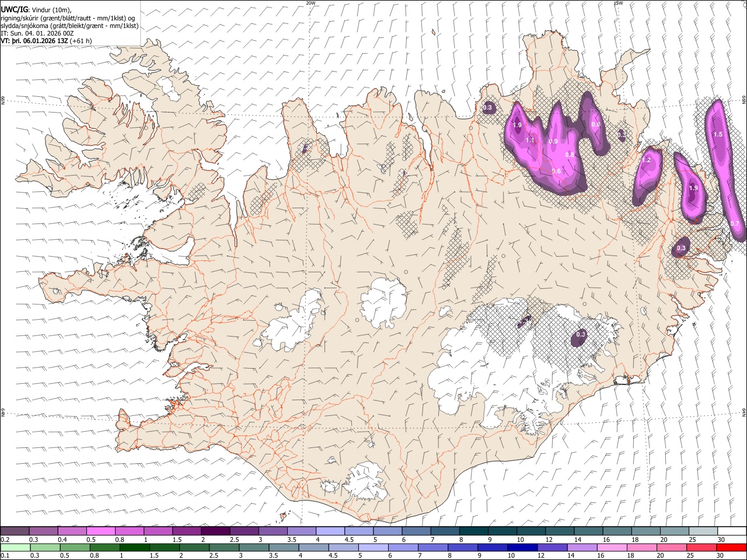This screenshot has width=747, height=560.
Task: Click the 'UWC/IG' title text
Action: (x=13, y=10)
